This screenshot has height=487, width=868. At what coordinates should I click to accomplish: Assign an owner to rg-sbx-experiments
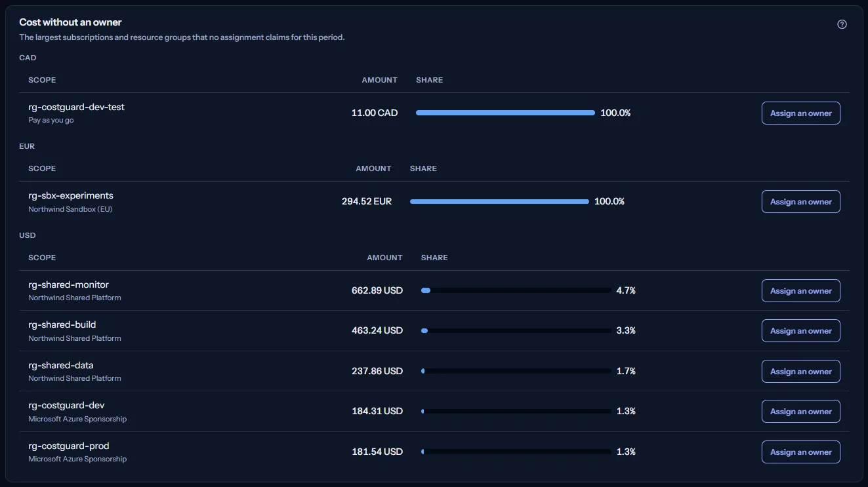[x=801, y=202]
